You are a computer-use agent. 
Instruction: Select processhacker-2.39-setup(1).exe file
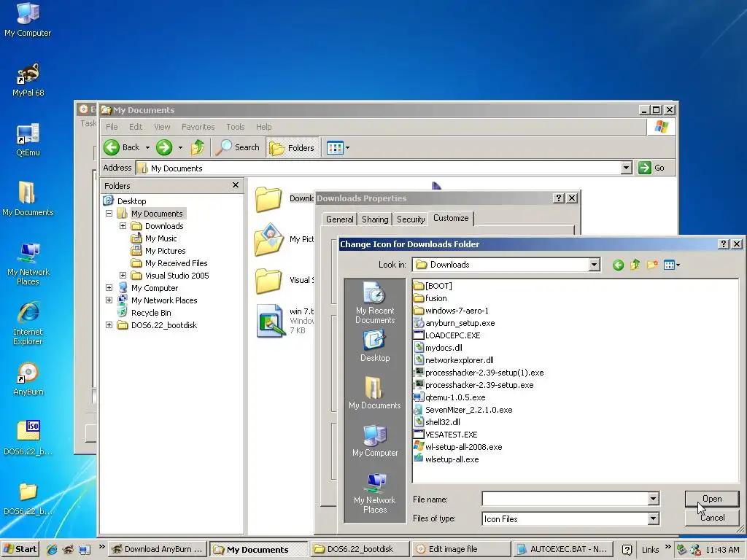click(x=479, y=373)
